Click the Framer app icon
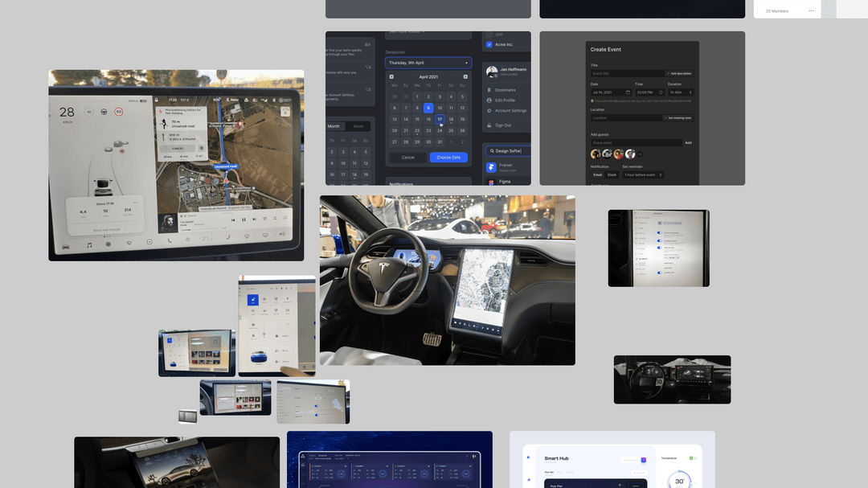This screenshot has width=868, height=488. point(491,167)
